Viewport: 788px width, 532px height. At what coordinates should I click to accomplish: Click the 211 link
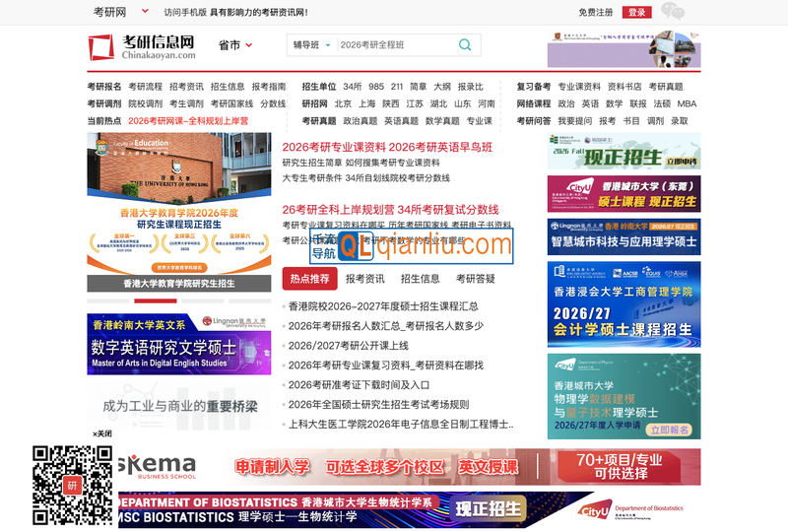(397, 87)
